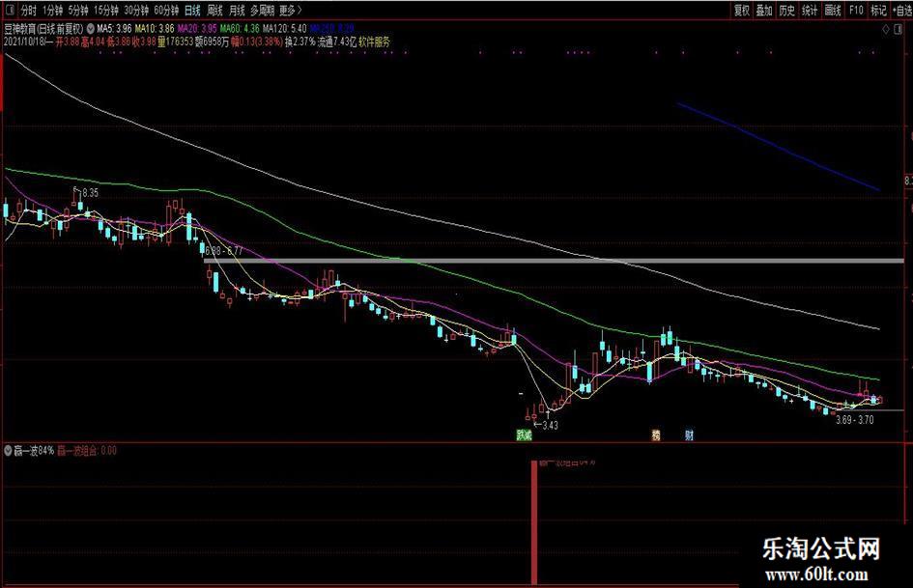Switch to the 日线 daily chart
913x588 pixels.
coord(192,11)
